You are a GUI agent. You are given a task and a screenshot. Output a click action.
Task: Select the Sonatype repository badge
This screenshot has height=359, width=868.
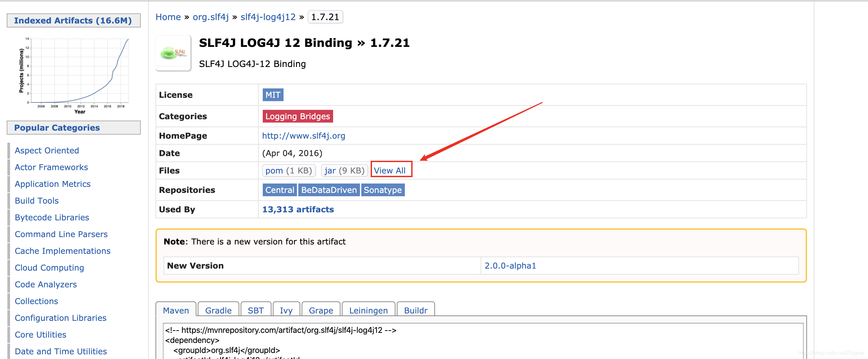(x=383, y=190)
